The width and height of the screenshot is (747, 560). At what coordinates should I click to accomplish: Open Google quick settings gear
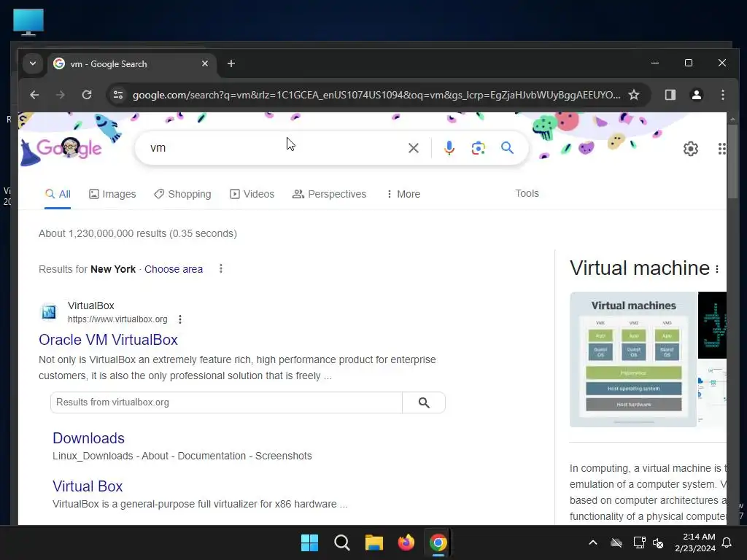point(690,149)
